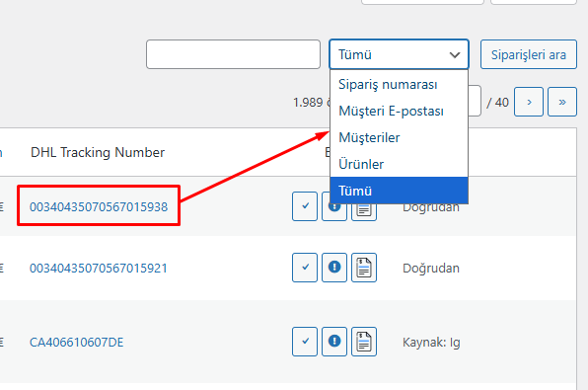Viewport: 588px width, 390px height.
Task: Click the Siparişleri ara button
Action: [x=529, y=54]
